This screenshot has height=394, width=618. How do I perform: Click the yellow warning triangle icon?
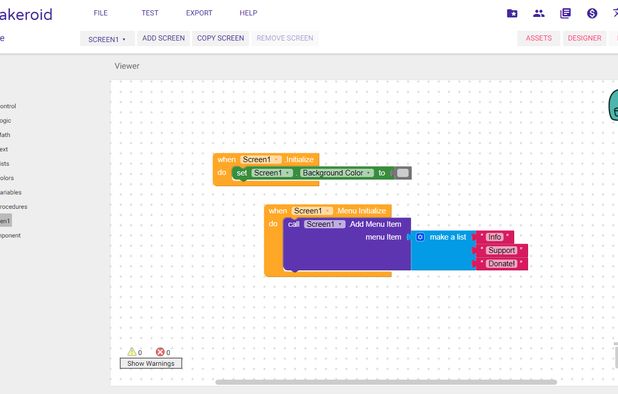[x=132, y=351]
